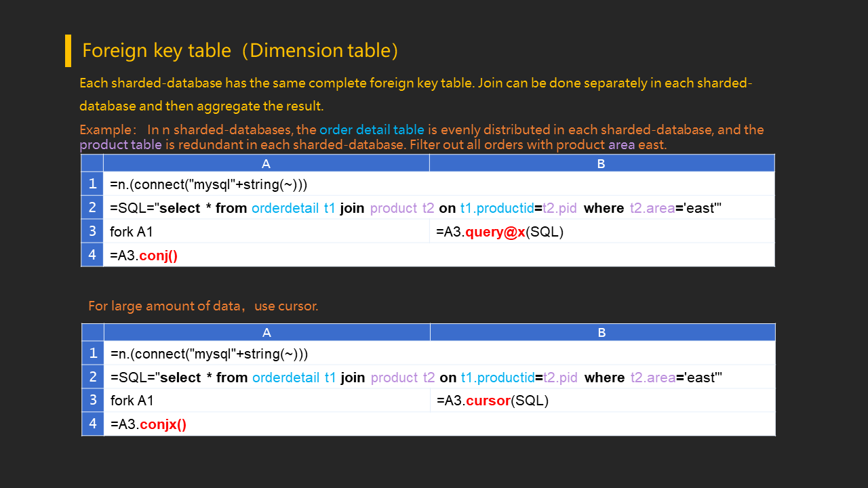
Task: Click the SQL select statement cell in the query@x table
Action: tap(439, 207)
